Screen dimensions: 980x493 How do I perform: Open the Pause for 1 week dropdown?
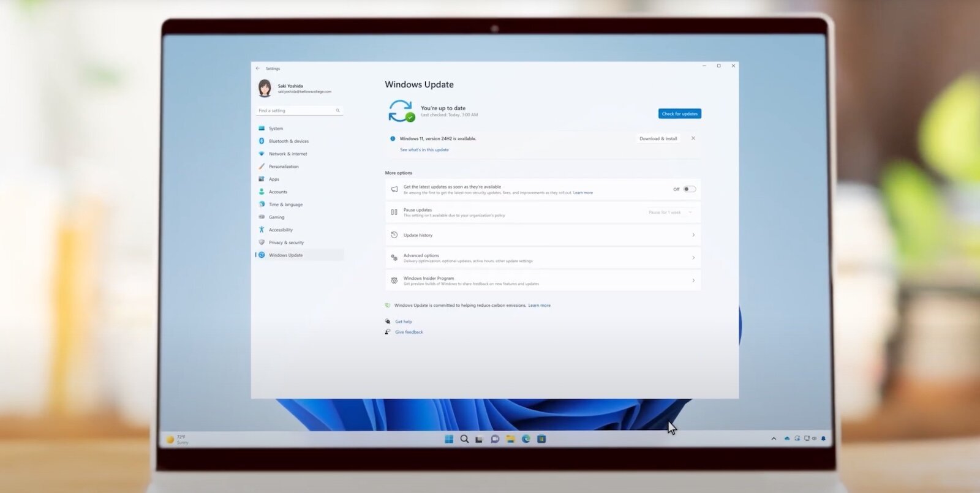point(670,213)
